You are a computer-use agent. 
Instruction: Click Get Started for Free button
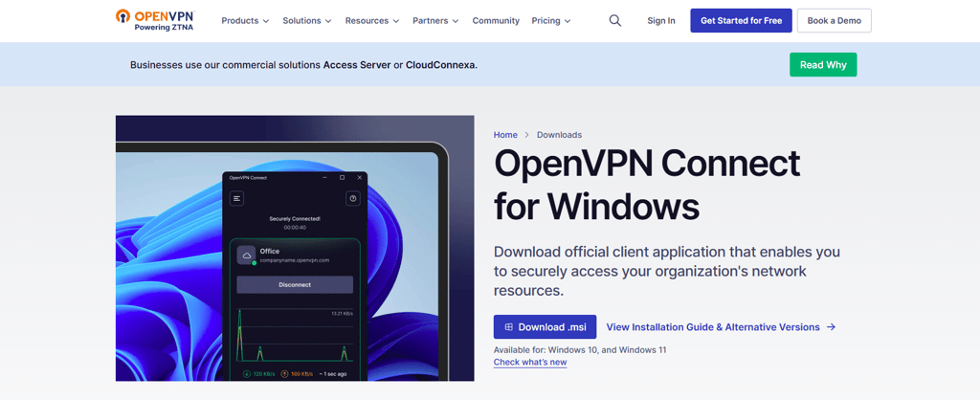coord(742,21)
